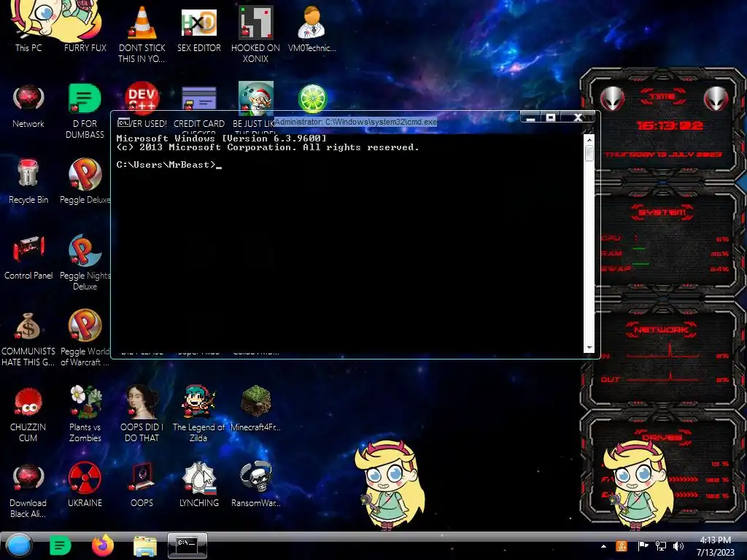
Task: Click the TIME widget header
Action: click(x=662, y=97)
